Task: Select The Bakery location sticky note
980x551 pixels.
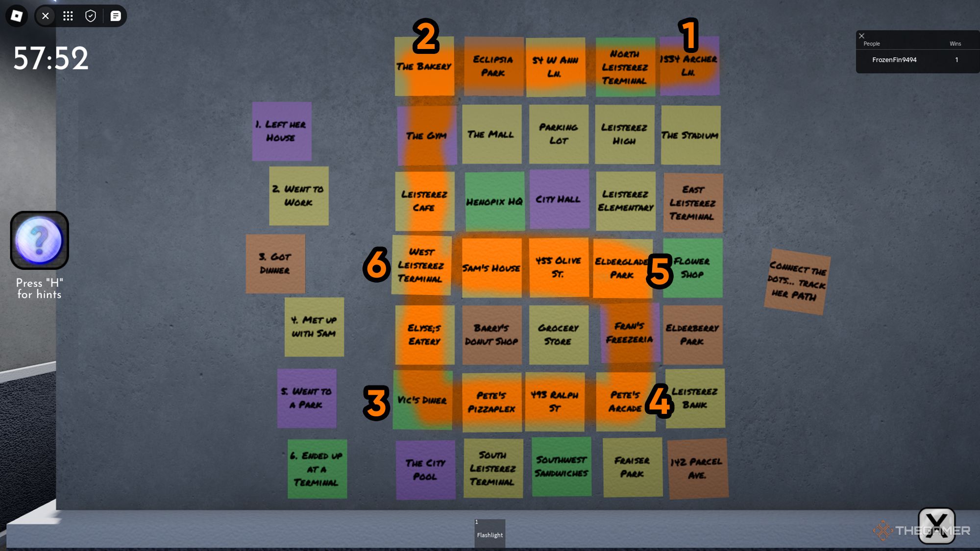Action: click(424, 65)
